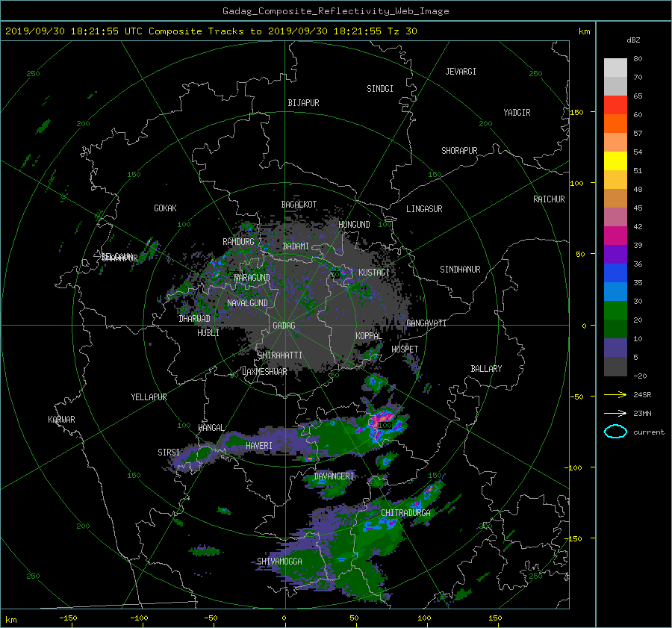The width and height of the screenshot is (672, 628).
Task: Click the LINGASUR city label
Action: pos(424,209)
